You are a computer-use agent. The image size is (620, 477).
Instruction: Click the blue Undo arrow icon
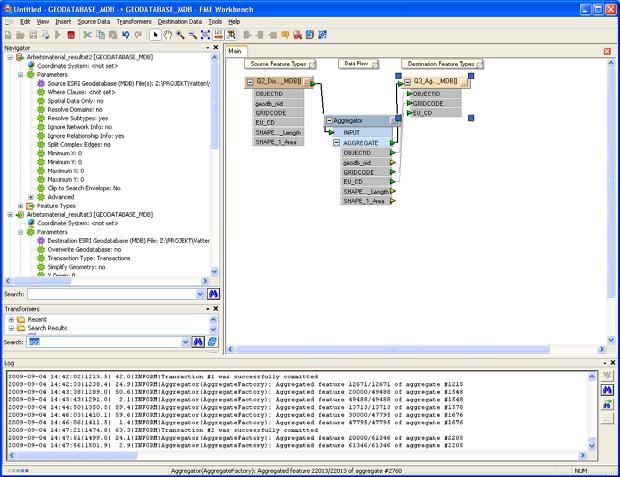[x=126, y=35]
